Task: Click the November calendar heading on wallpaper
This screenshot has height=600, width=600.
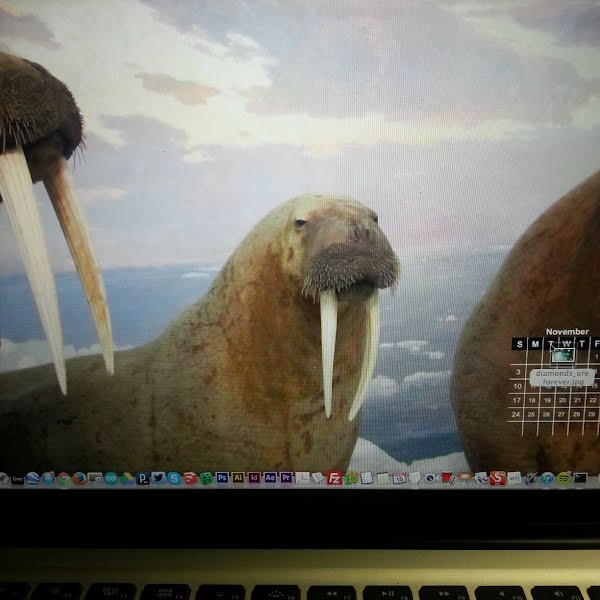Action: tap(567, 332)
